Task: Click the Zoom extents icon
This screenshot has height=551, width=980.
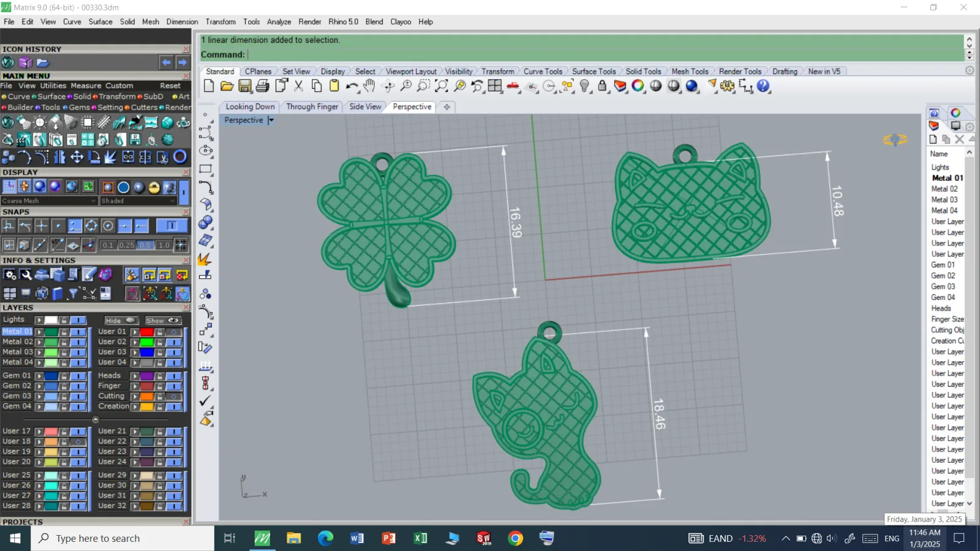Action: click(442, 86)
